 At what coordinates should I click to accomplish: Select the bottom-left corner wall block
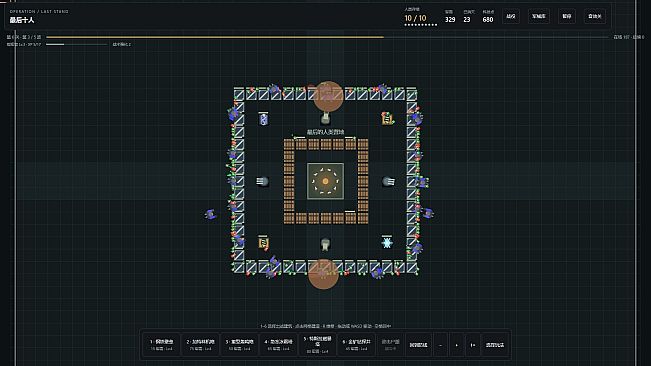click(239, 267)
